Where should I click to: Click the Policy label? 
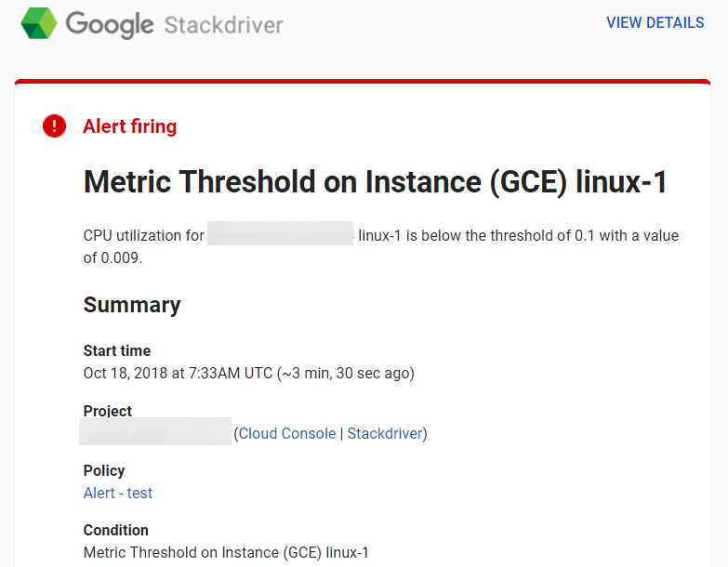click(104, 470)
